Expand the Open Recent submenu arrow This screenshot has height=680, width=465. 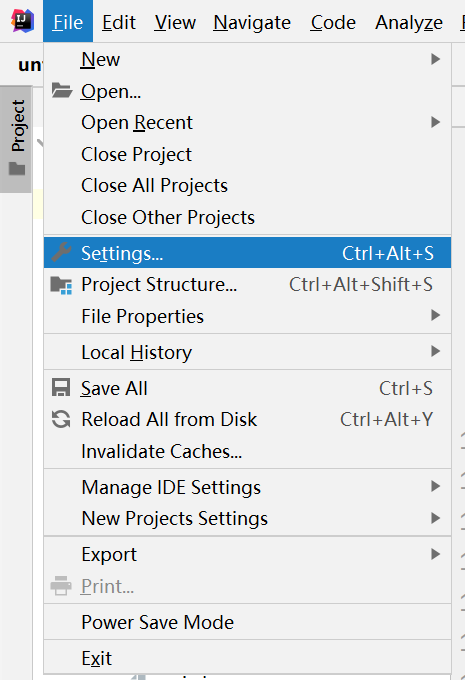pyautogui.click(x=436, y=122)
